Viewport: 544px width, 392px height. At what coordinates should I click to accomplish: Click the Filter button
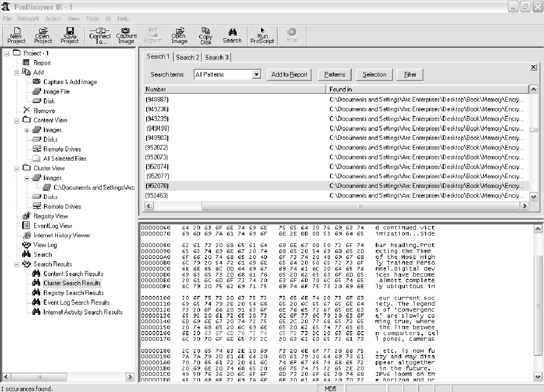point(410,74)
